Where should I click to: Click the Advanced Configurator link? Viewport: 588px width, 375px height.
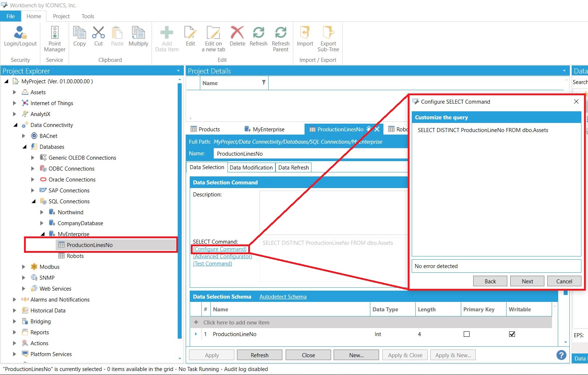tap(222, 256)
